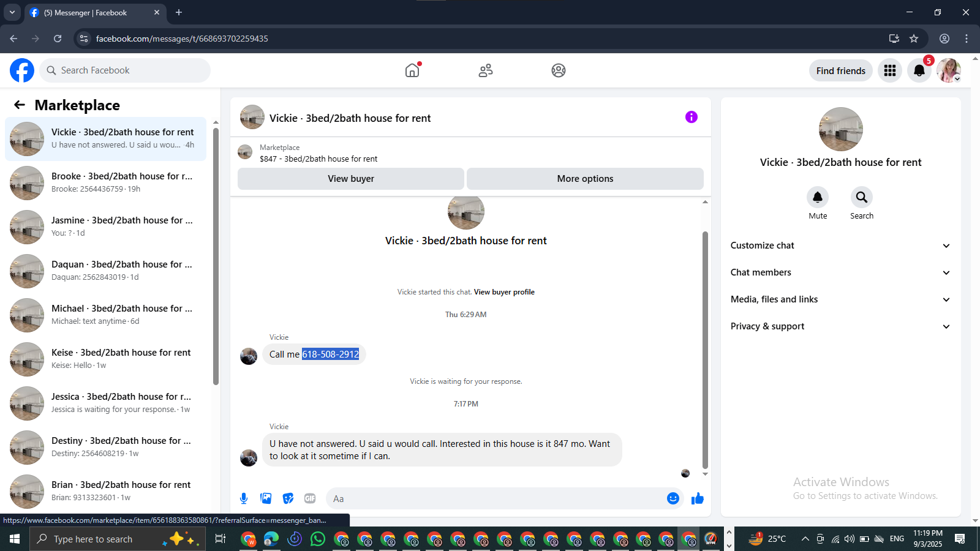980x551 pixels.
Task: Send a voice clip with microphone icon
Action: click(x=244, y=498)
